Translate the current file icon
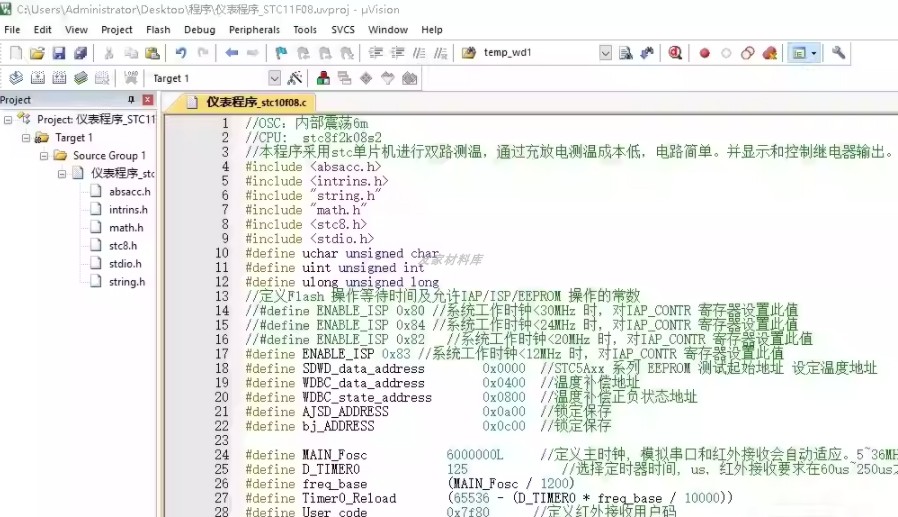Viewport: 898px width, 517px height. [x=16, y=78]
